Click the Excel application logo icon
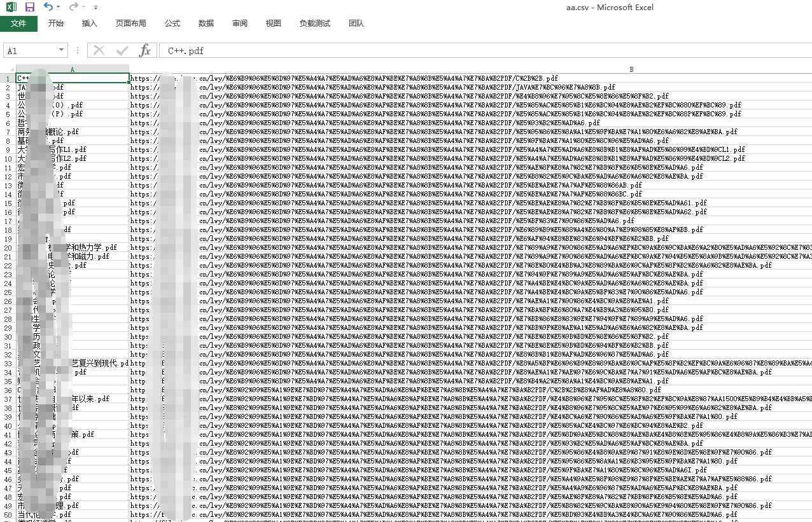 point(11,7)
